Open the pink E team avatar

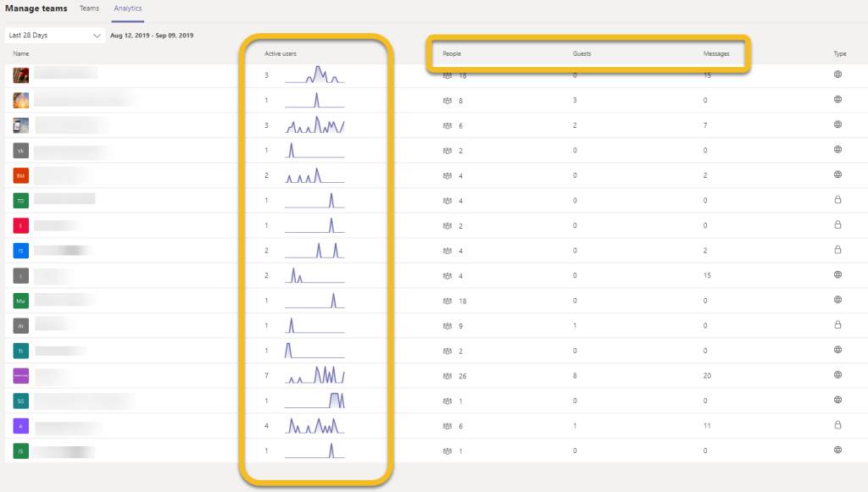tap(21, 226)
